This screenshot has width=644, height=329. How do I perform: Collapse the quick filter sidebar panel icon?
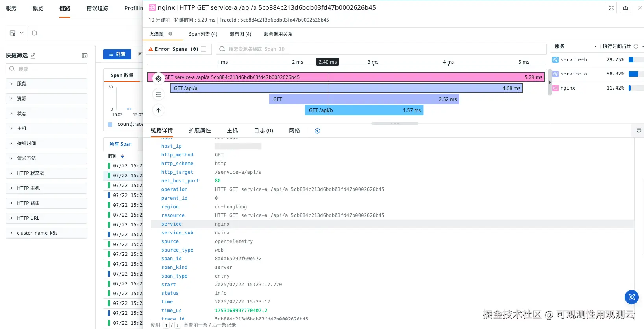[x=85, y=56]
